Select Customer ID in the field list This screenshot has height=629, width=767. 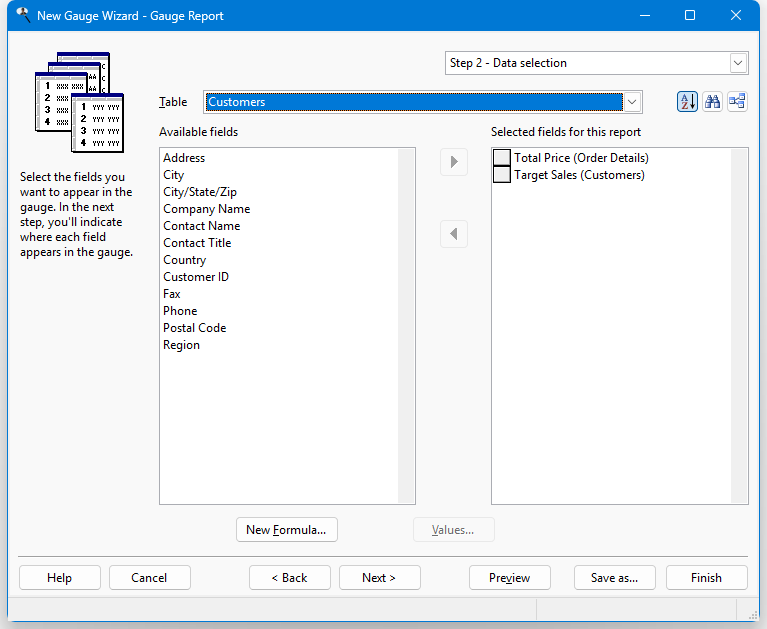(x=196, y=277)
